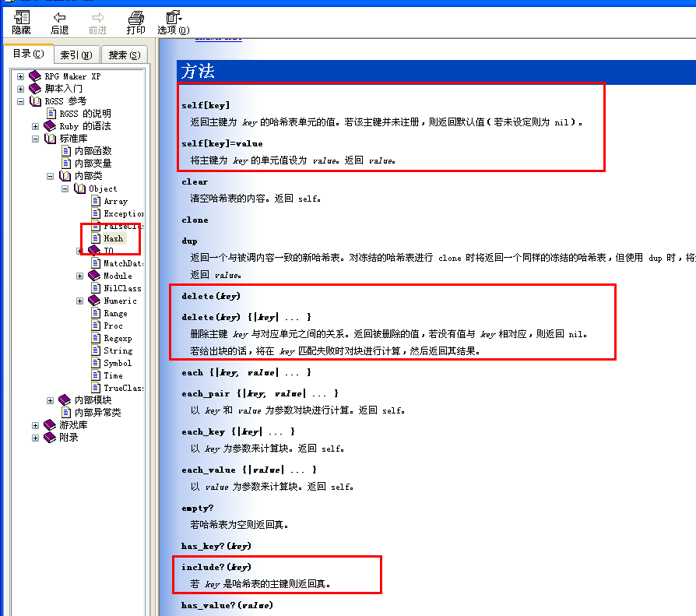The height and width of the screenshot is (616, 696).
Task: Expand the Numeric tree node
Action: click(x=80, y=301)
